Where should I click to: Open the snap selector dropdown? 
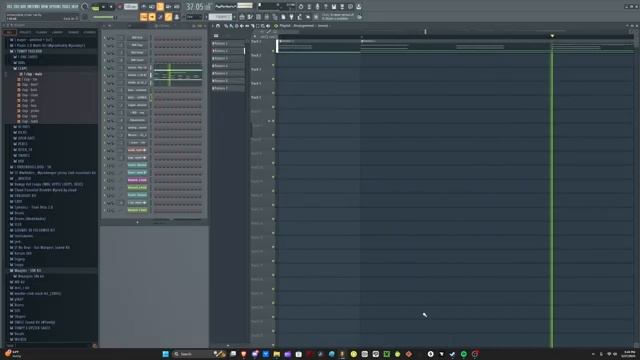tap(194, 17)
